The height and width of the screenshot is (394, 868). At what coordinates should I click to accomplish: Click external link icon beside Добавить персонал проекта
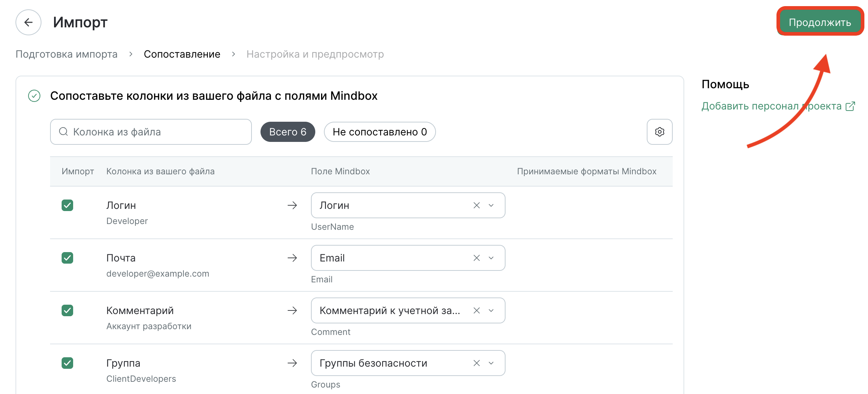point(850,106)
